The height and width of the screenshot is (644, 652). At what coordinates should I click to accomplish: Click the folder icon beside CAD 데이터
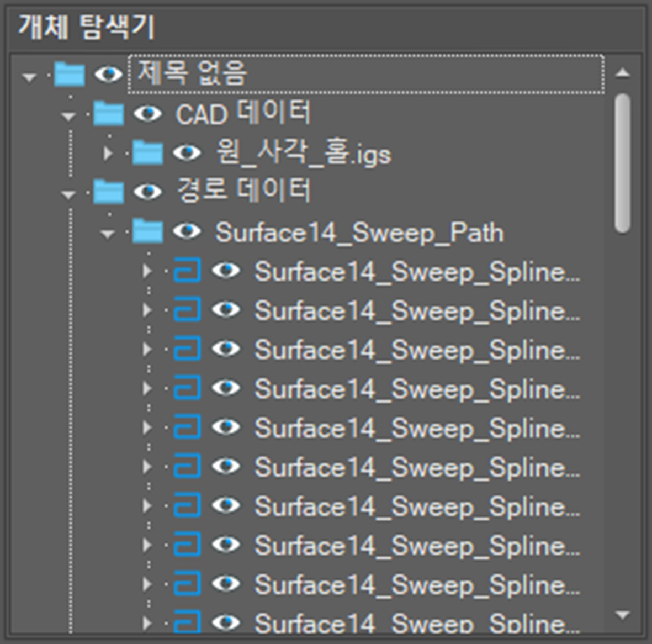pos(108,114)
